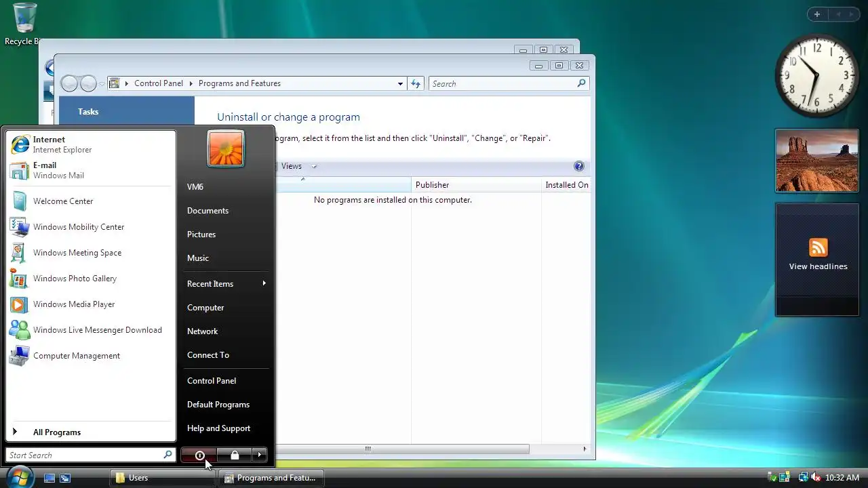Open the Views dropdown arrow
This screenshot has height=488, width=868.
[314, 167]
